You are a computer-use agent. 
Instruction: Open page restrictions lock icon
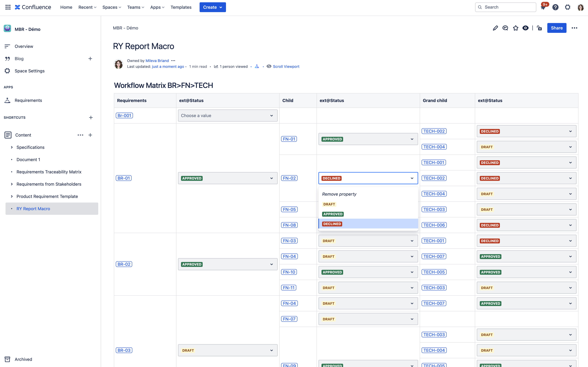(539, 28)
